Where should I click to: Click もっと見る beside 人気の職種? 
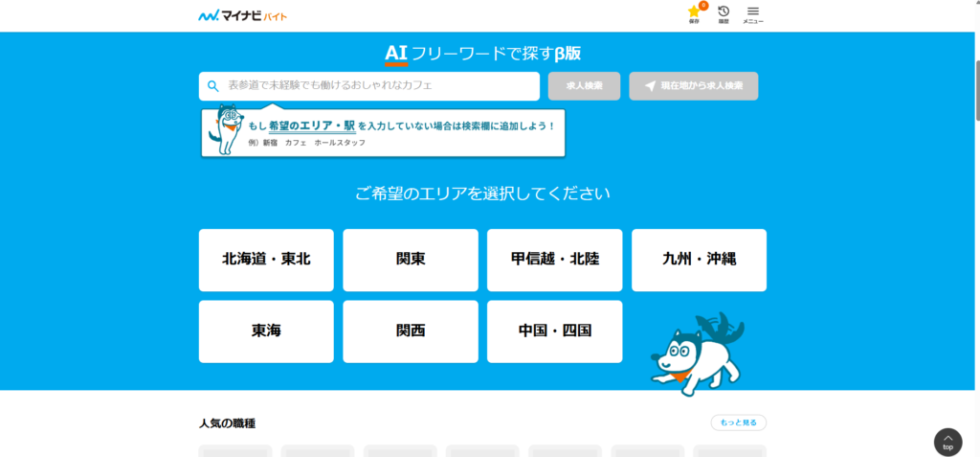738,423
